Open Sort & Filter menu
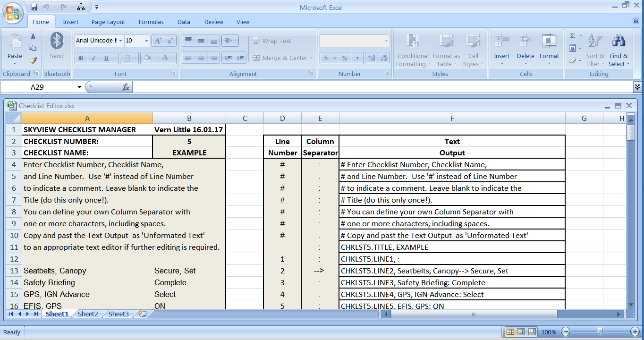Viewport: 644px width, 340px height. coord(595,51)
